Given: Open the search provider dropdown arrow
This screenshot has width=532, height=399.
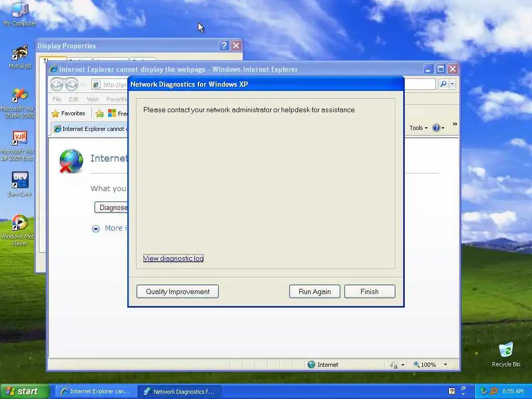Looking at the screenshot, I should pos(453,84).
